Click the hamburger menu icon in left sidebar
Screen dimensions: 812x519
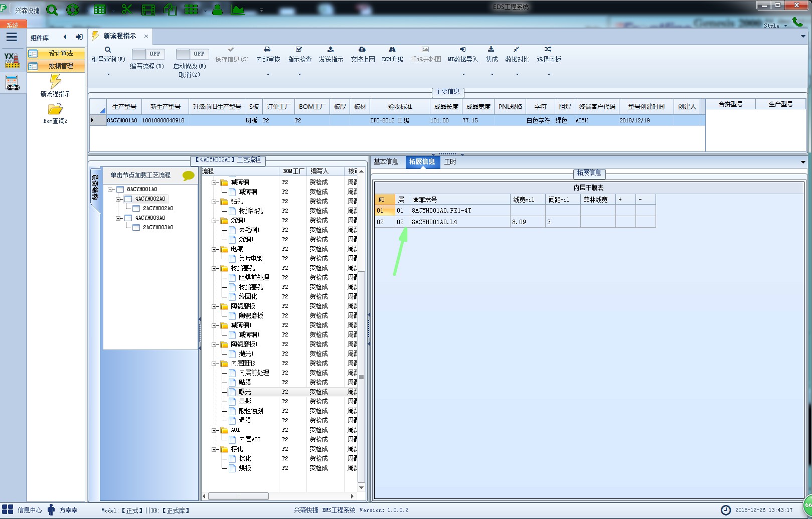(12, 37)
